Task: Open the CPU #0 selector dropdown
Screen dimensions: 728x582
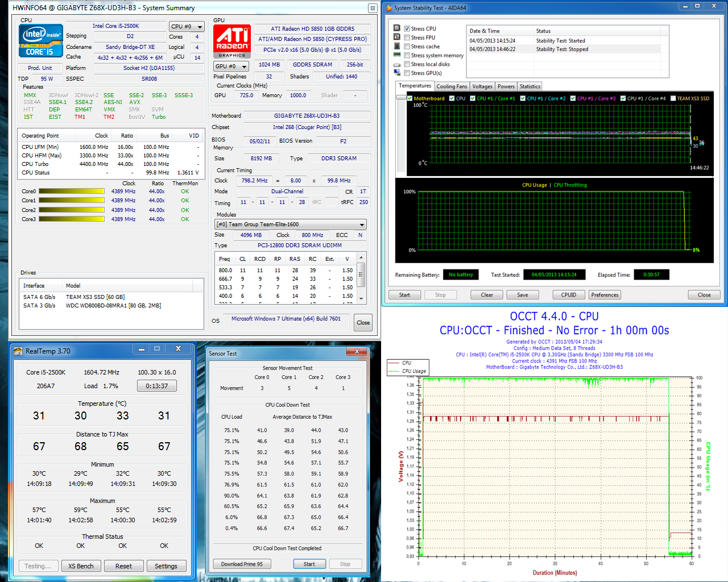Action: click(187, 27)
